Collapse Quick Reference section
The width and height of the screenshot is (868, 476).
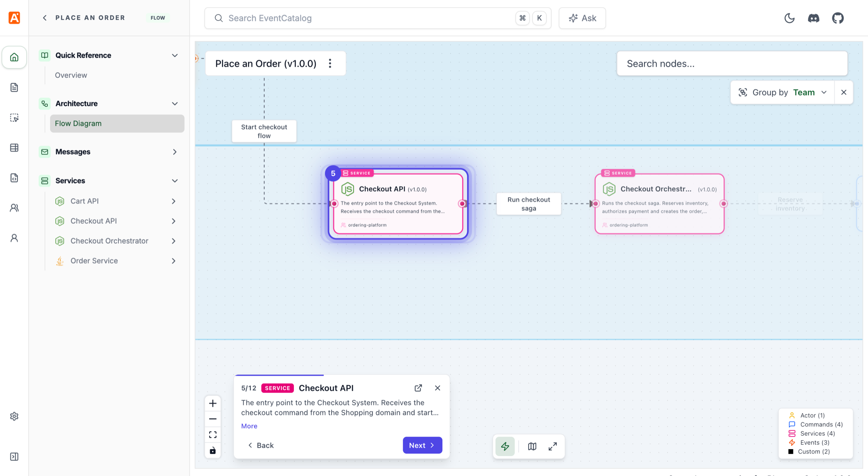(175, 56)
